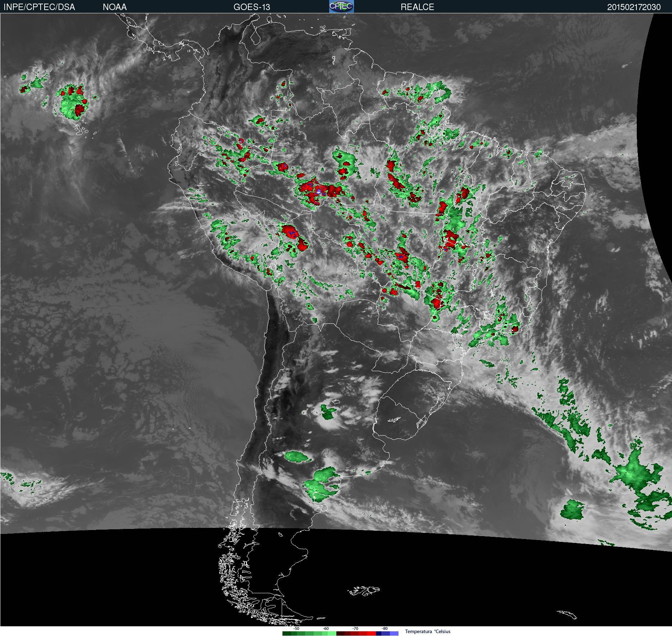Click the Falkland Islands outline on map
This screenshot has width=672, height=636.
coord(364,590)
